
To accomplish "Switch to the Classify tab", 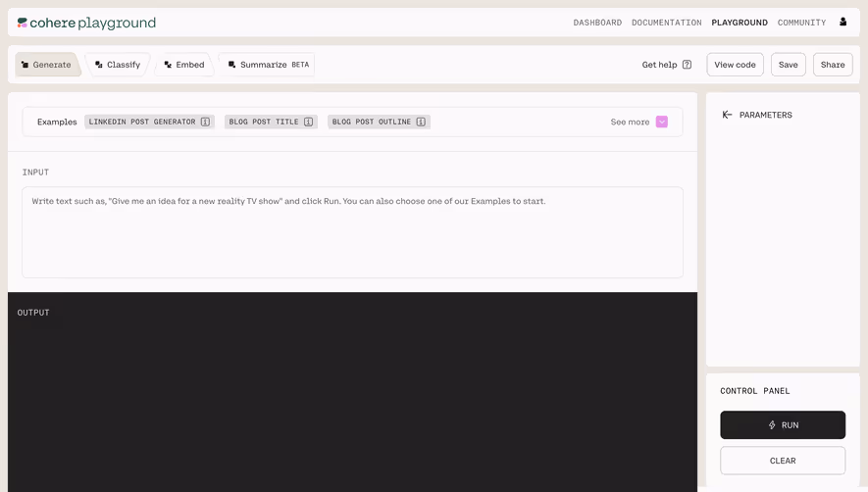I will pos(118,65).
